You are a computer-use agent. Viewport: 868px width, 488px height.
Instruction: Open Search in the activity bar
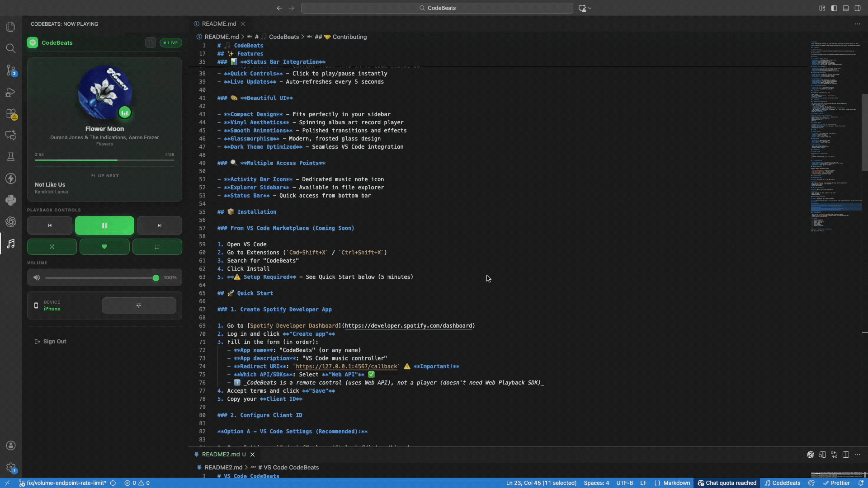pos(11,48)
